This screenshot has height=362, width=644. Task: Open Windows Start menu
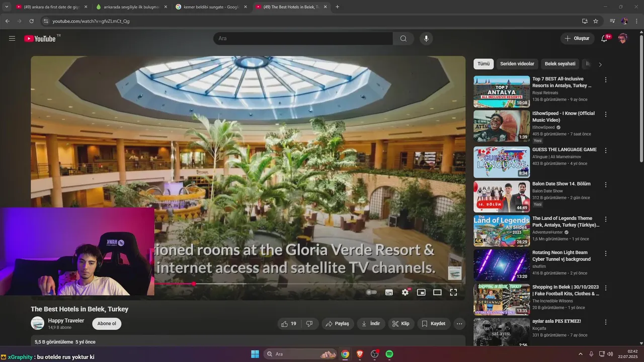255,354
